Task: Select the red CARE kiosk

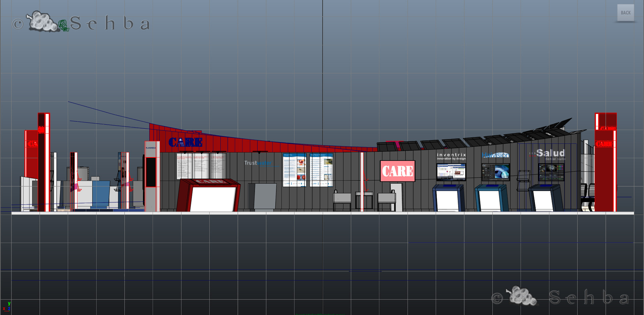Action: tap(208, 195)
